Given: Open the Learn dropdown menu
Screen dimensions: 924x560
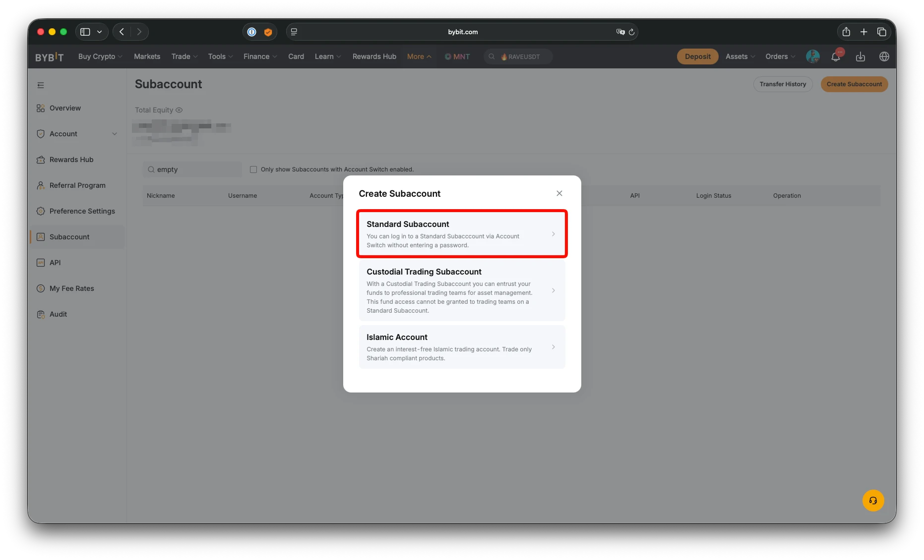Looking at the screenshot, I should coord(328,56).
